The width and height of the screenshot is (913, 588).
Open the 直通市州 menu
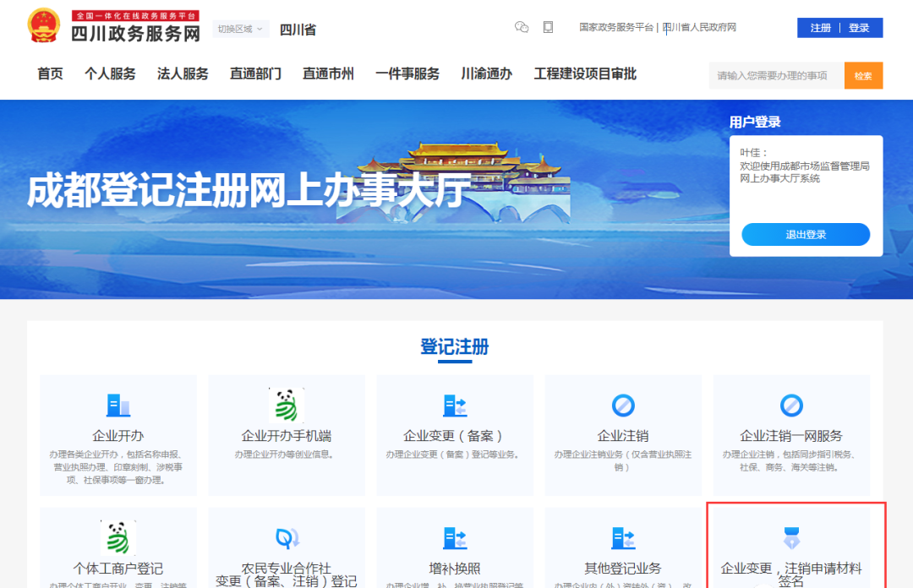[x=328, y=74]
